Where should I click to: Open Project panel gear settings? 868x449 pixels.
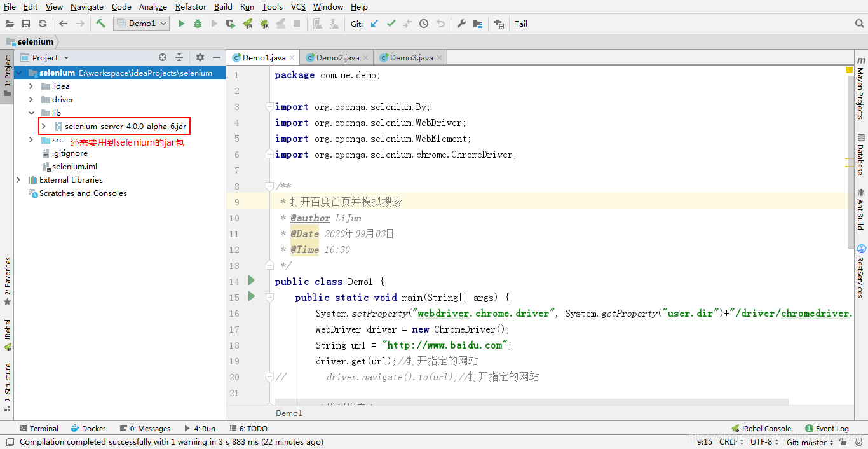(x=200, y=57)
